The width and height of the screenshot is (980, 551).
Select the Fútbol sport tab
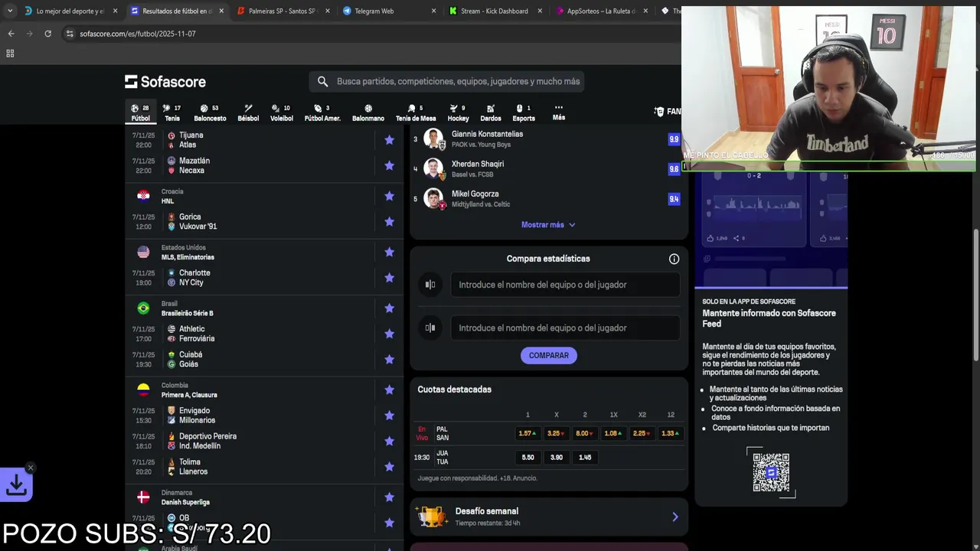coord(141,112)
